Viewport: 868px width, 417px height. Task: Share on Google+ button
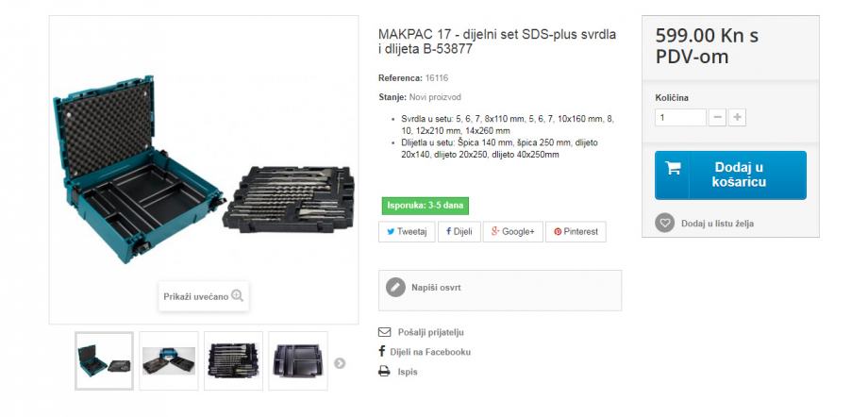point(512,232)
